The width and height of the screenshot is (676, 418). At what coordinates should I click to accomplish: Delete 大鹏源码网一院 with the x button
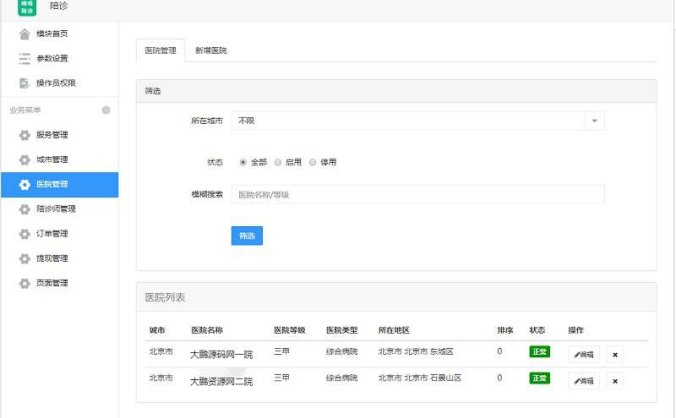615,355
